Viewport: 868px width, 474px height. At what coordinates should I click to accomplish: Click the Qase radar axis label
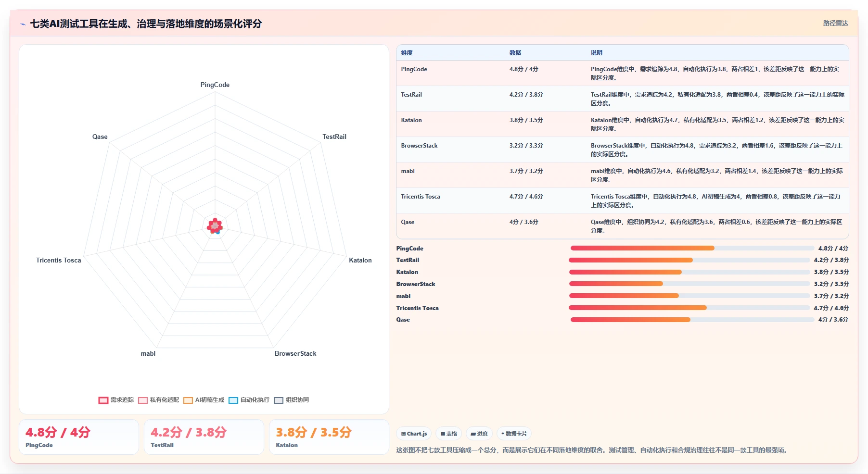tap(100, 137)
